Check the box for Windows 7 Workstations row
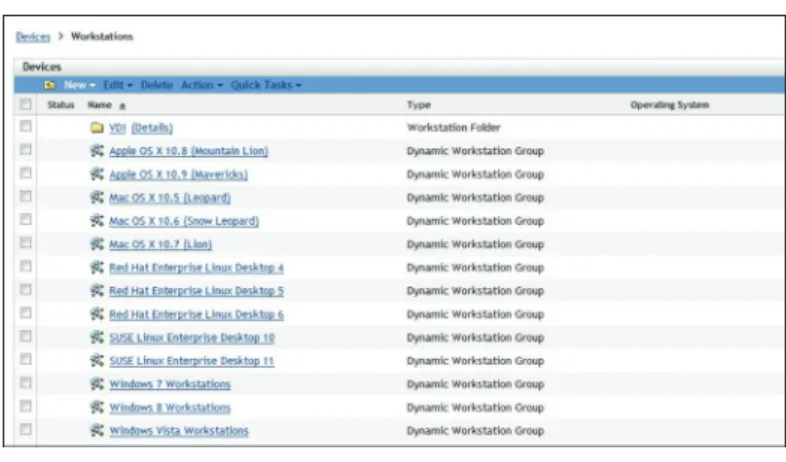Screen dimensions: 786x462 [26, 383]
